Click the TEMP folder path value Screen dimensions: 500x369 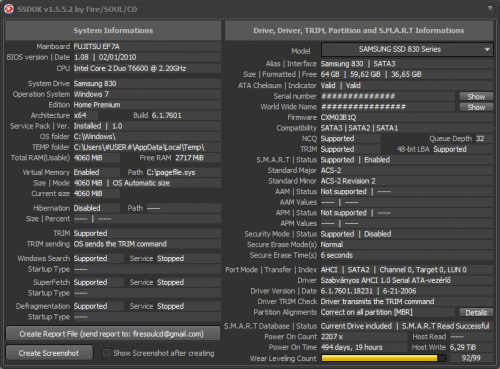coord(139,147)
